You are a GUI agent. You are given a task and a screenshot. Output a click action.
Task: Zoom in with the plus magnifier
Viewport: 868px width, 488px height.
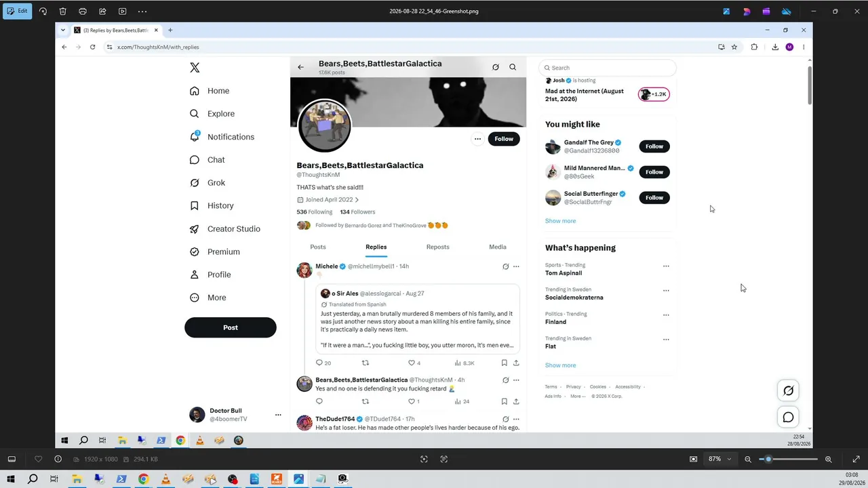point(828,459)
